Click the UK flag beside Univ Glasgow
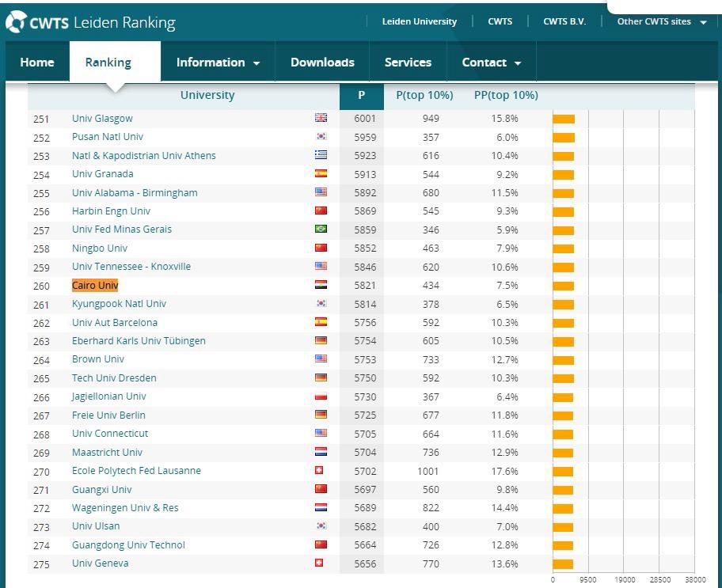 [321, 118]
